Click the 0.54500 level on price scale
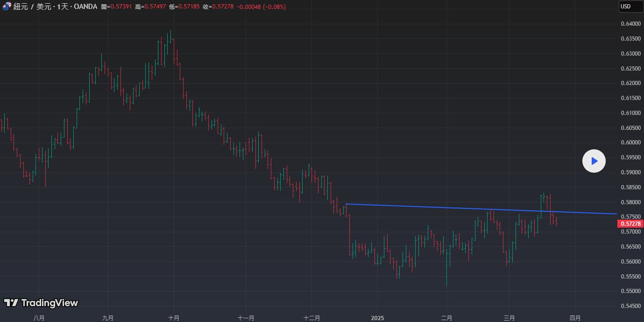This screenshot has height=322, width=644. (630, 306)
